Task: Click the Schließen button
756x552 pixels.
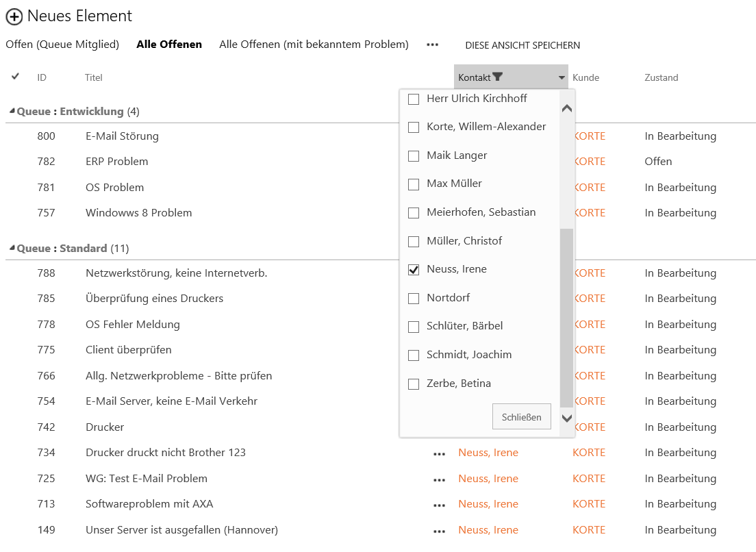Action: pos(522,416)
